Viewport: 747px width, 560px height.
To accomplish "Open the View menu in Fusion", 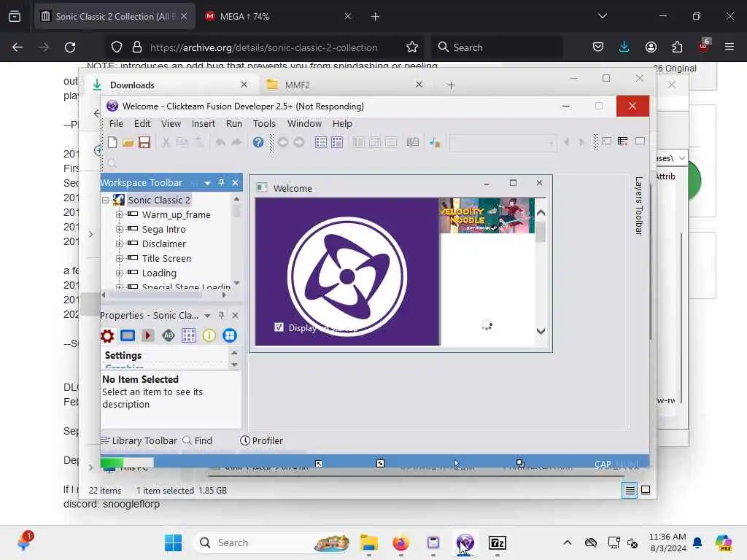I will tap(171, 123).
